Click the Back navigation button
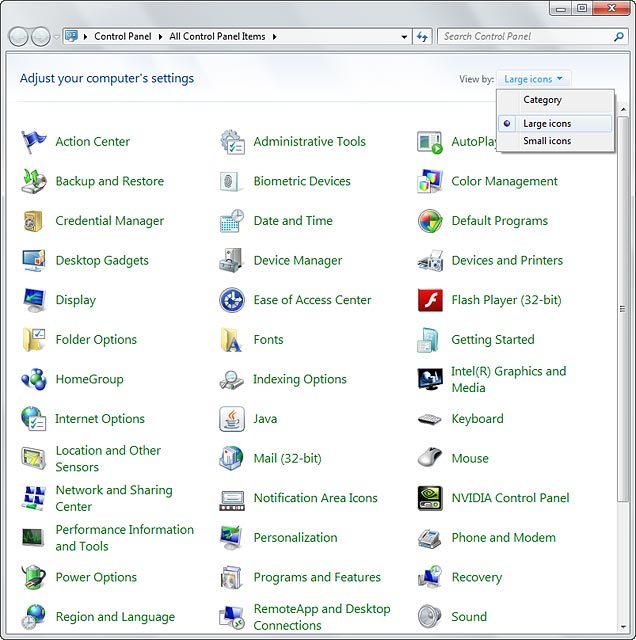 [x=18, y=37]
